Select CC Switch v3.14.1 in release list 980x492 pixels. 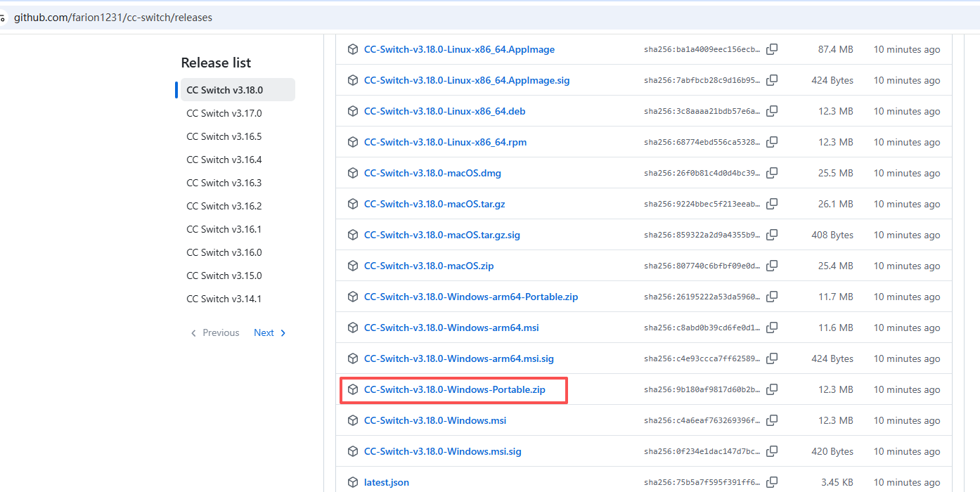pos(238,299)
